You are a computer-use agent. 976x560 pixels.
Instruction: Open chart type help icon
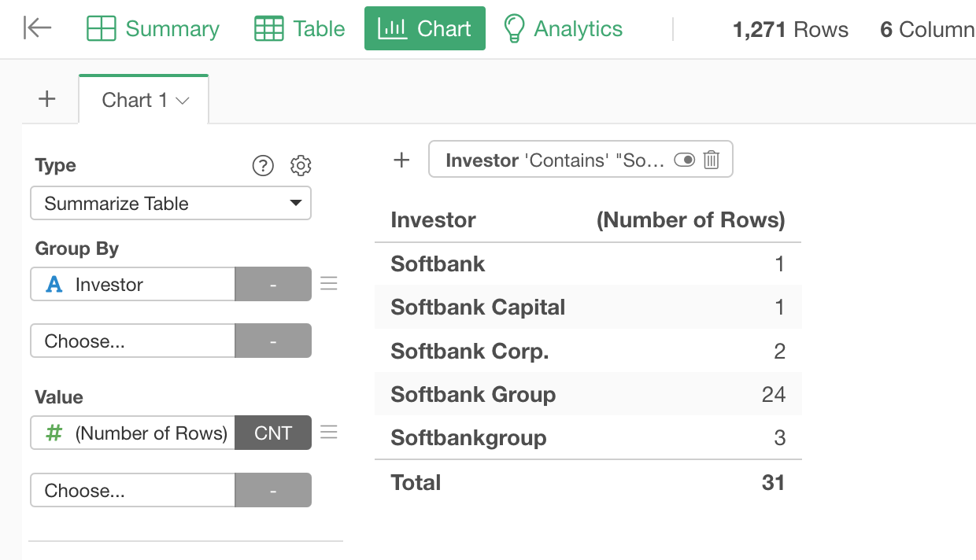[x=263, y=165]
